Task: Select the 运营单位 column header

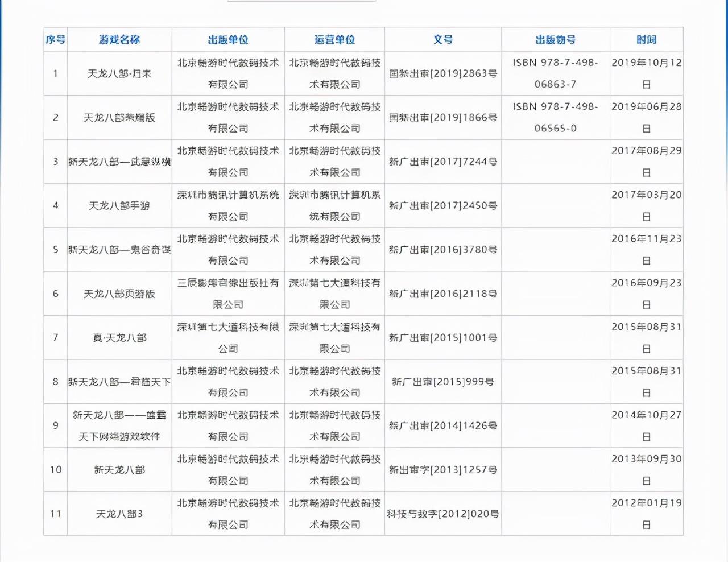Action: click(334, 39)
